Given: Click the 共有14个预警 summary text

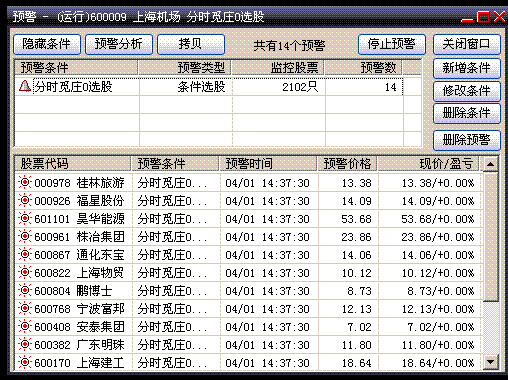Looking at the screenshot, I should (x=289, y=45).
